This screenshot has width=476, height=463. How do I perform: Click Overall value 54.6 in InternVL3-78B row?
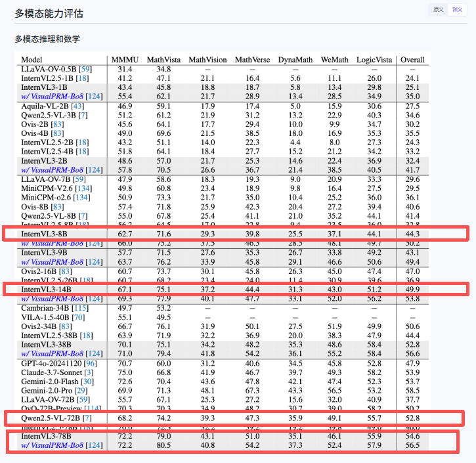pos(412,436)
